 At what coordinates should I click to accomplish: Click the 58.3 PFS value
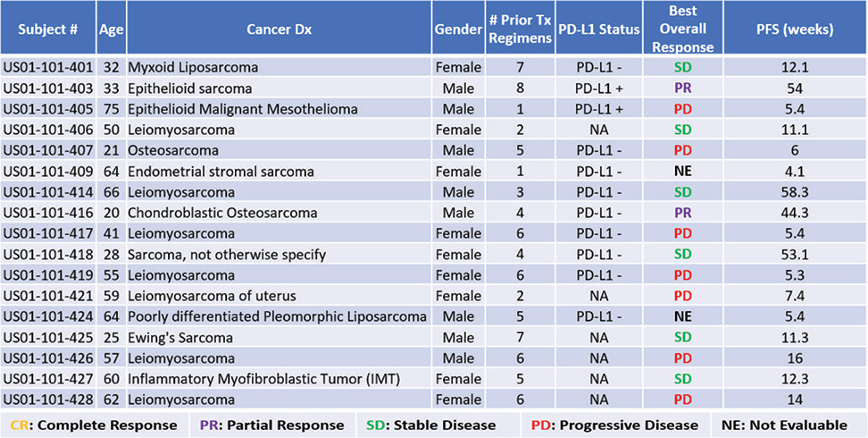[794, 192]
